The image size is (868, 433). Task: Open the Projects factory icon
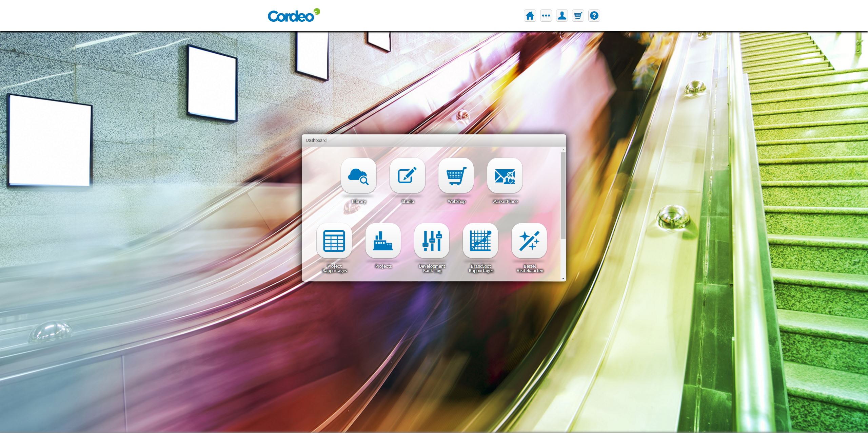(383, 241)
